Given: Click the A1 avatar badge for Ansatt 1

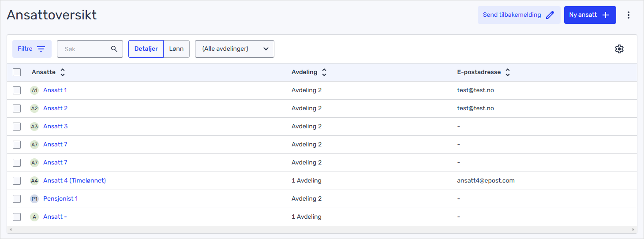Looking at the screenshot, I should point(34,90).
